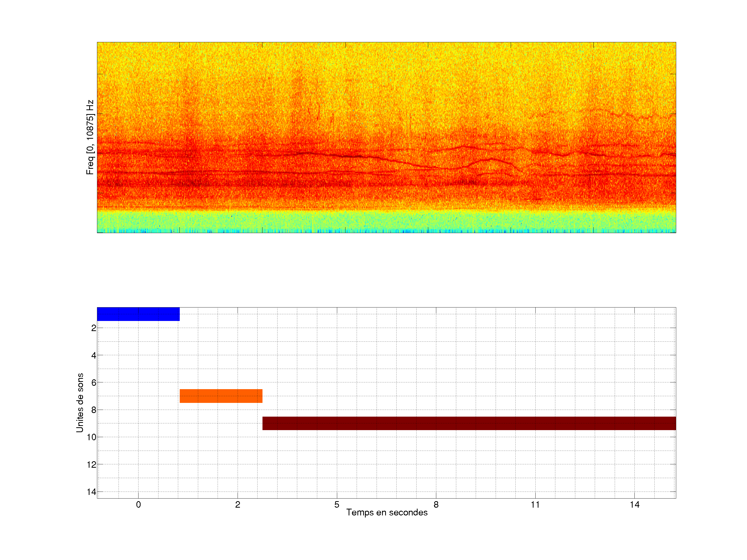Screen dimensions: 747x560
Task: Click the x-axis tick label 8
Action: [436, 505]
